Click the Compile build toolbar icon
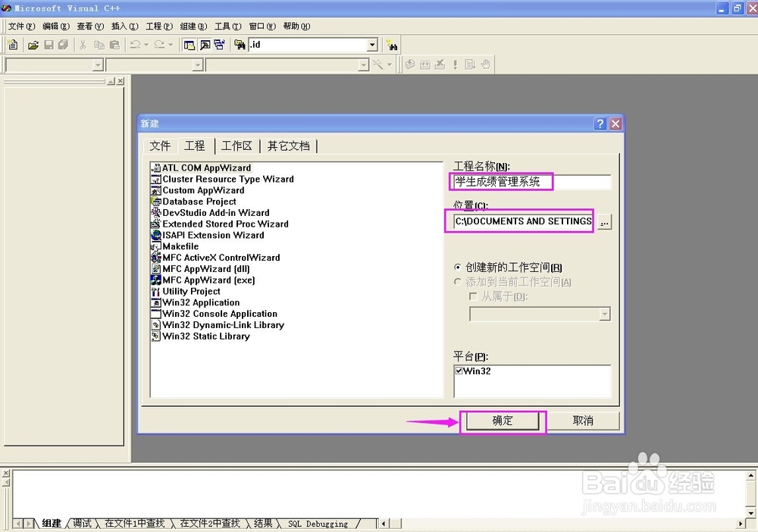758x532 pixels. pyautogui.click(x=410, y=64)
